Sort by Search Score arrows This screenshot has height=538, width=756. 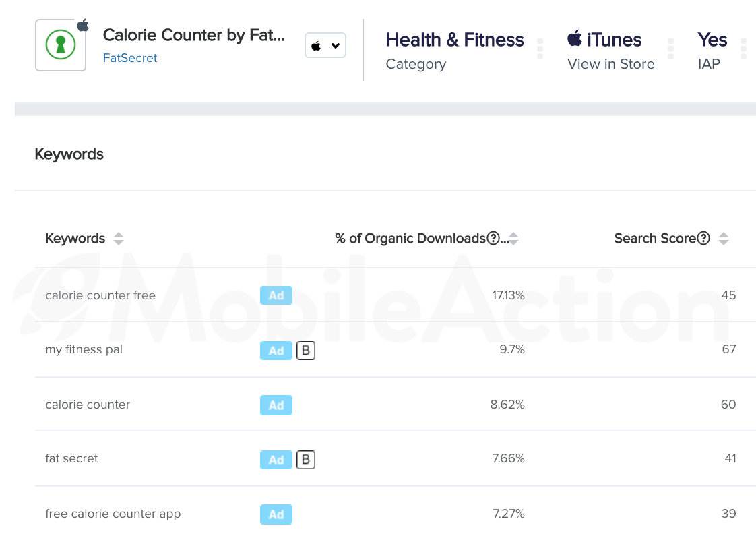coord(723,239)
